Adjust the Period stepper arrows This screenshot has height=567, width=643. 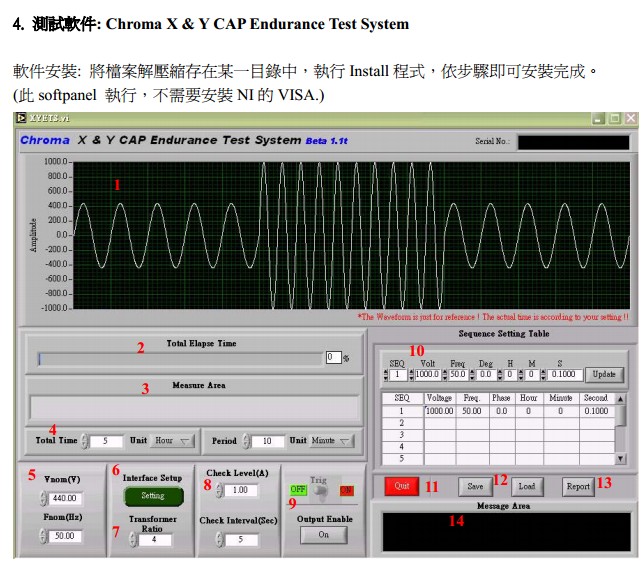click(246, 441)
